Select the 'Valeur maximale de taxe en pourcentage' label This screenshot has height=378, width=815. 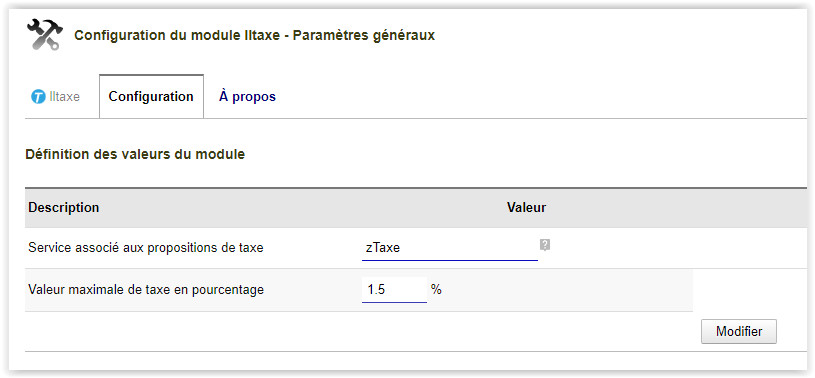click(146, 290)
